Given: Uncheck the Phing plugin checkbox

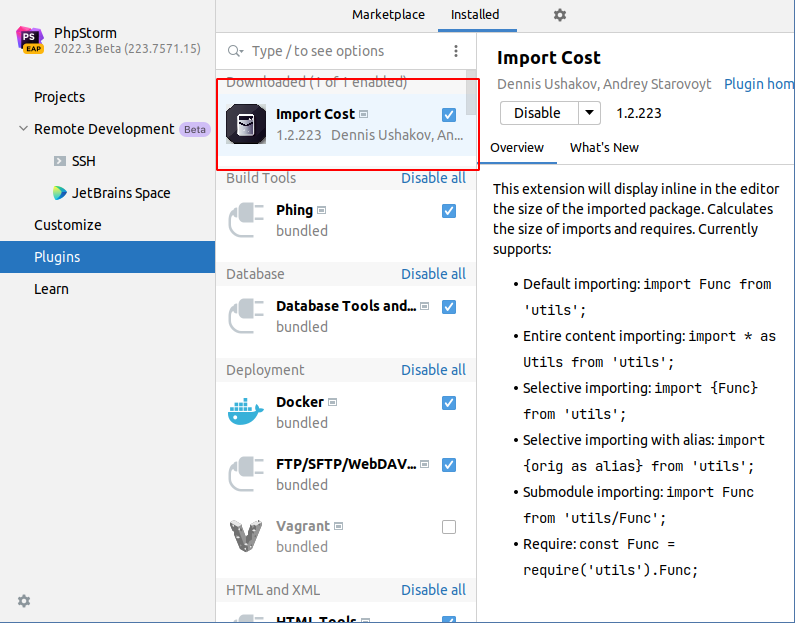Looking at the screenshot, I should (x=449, y=211).
